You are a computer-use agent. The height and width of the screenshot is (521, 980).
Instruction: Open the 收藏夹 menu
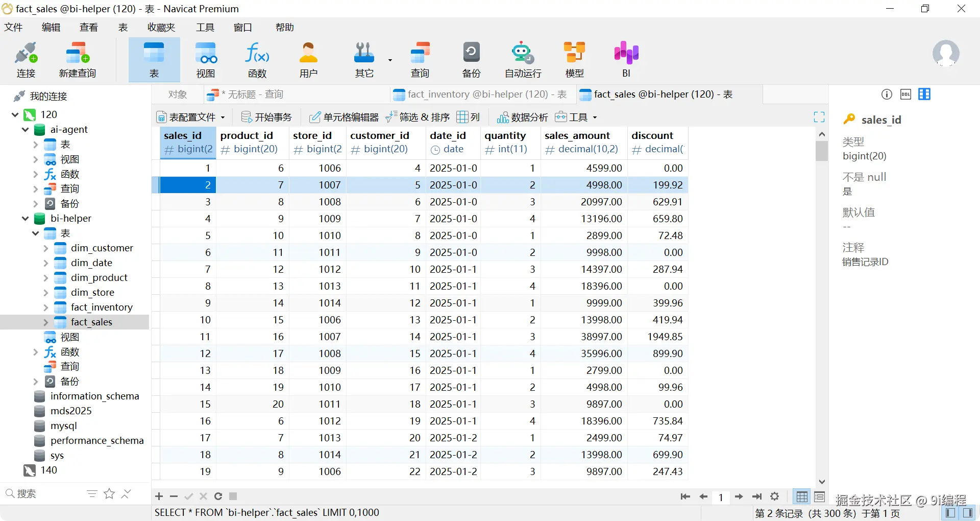(x=161, y=27)
